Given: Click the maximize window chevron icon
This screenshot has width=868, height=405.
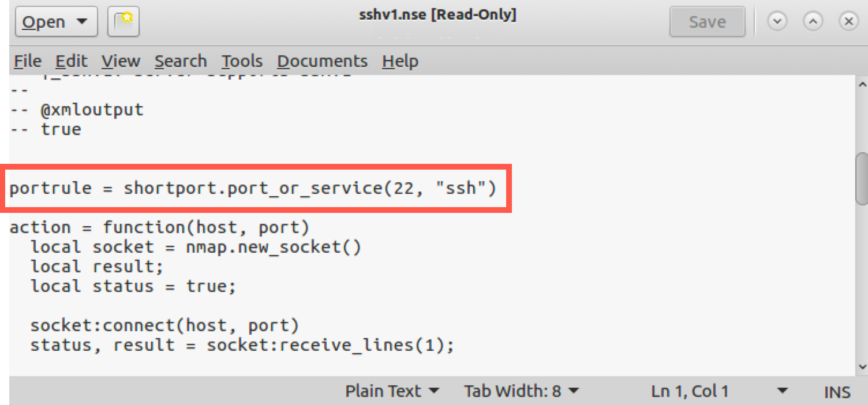Looking at the screenshot, I should pos(813,22).
